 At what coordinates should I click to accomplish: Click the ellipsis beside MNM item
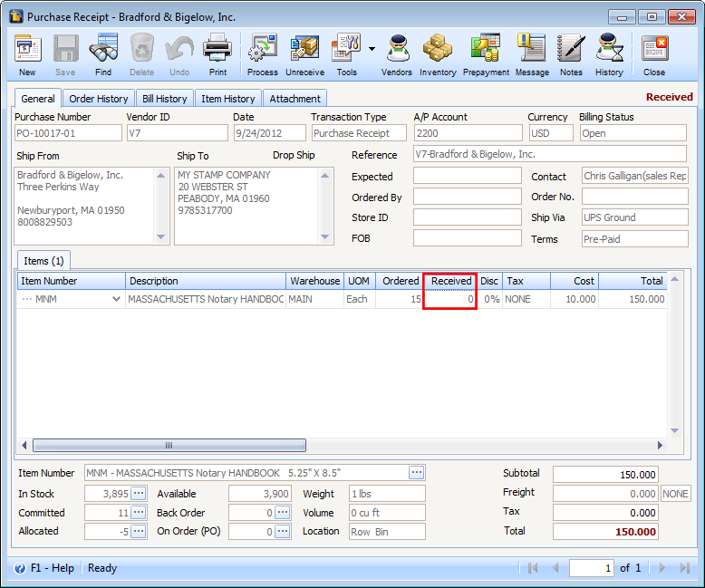coord(27,299)
